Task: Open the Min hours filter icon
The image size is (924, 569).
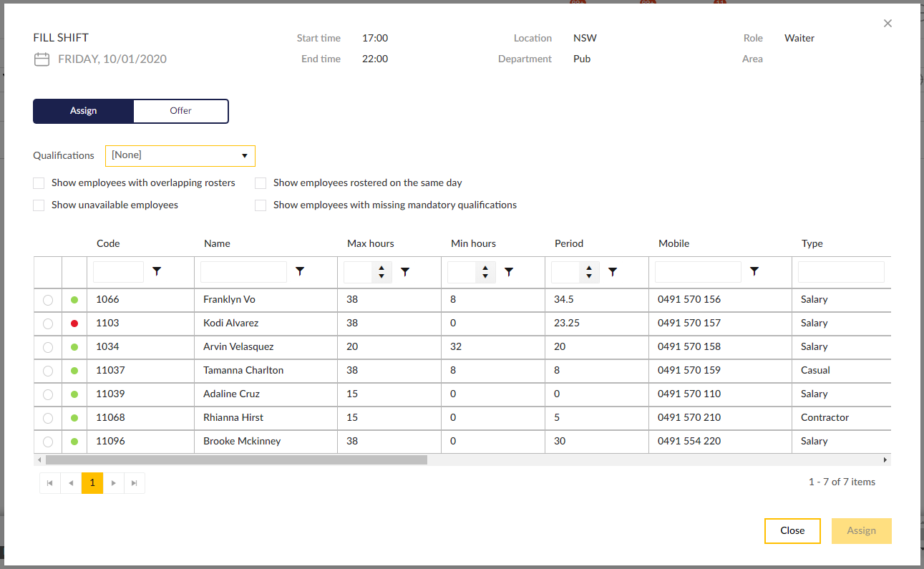Action: tap(509, 272)
